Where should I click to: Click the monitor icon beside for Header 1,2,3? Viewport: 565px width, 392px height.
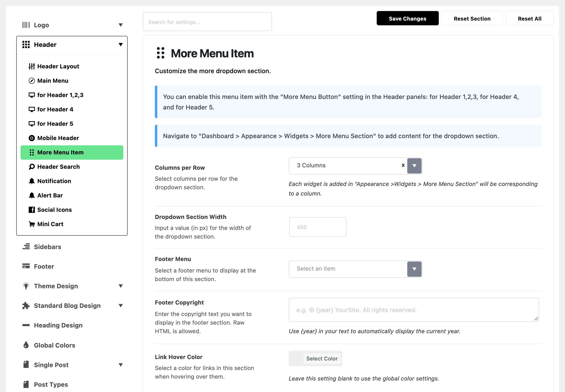pos(32,95)
